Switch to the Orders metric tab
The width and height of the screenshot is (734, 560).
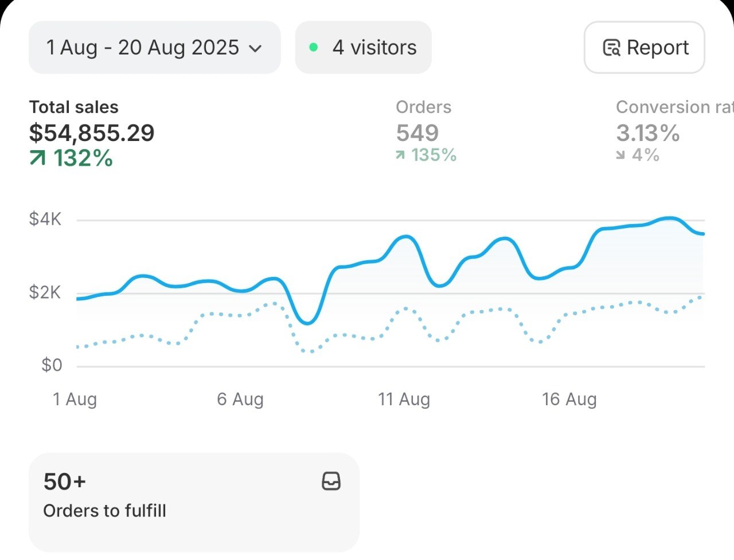coord(423,107)
